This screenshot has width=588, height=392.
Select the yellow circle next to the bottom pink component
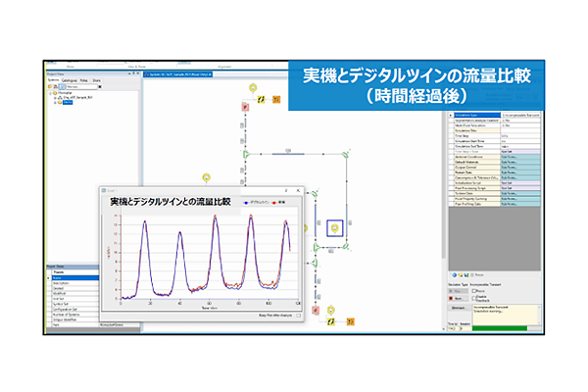(x=331, y=311)
